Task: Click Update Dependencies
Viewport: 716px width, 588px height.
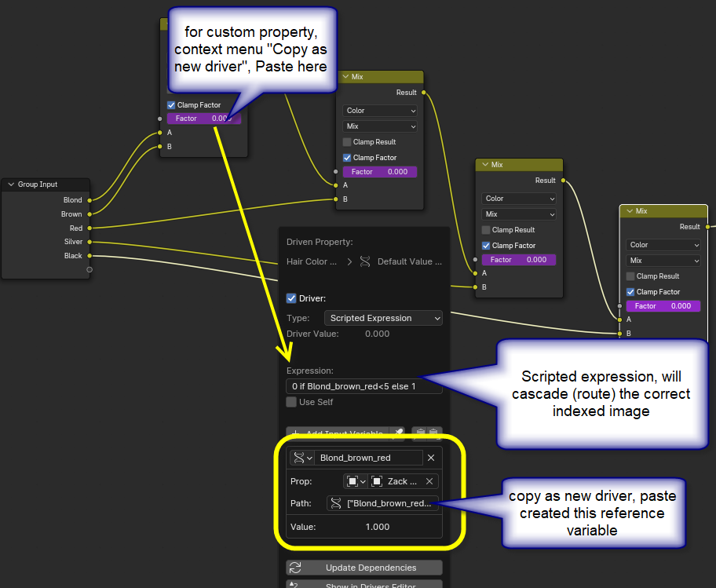Action: click(x=364, y=568)
